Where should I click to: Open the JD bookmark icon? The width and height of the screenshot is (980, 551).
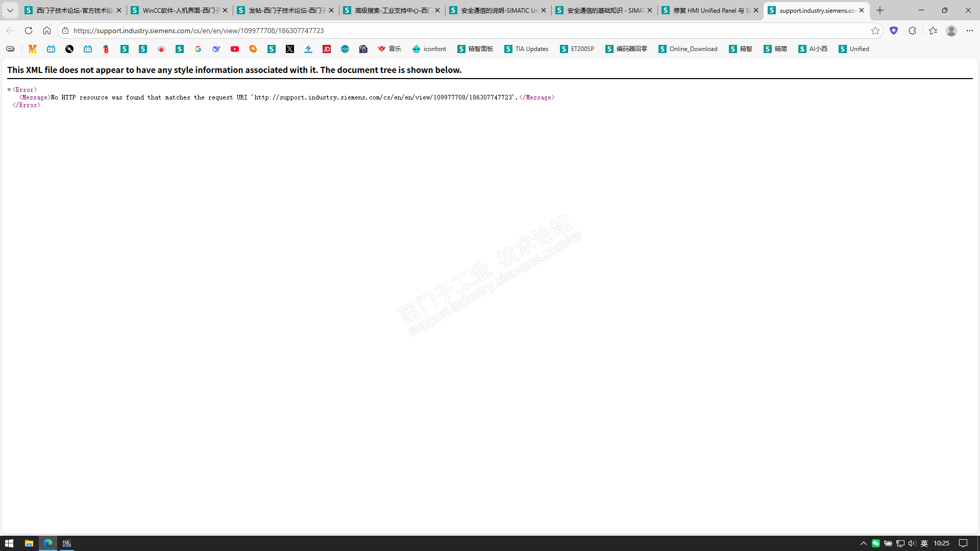tap(327, 49)
